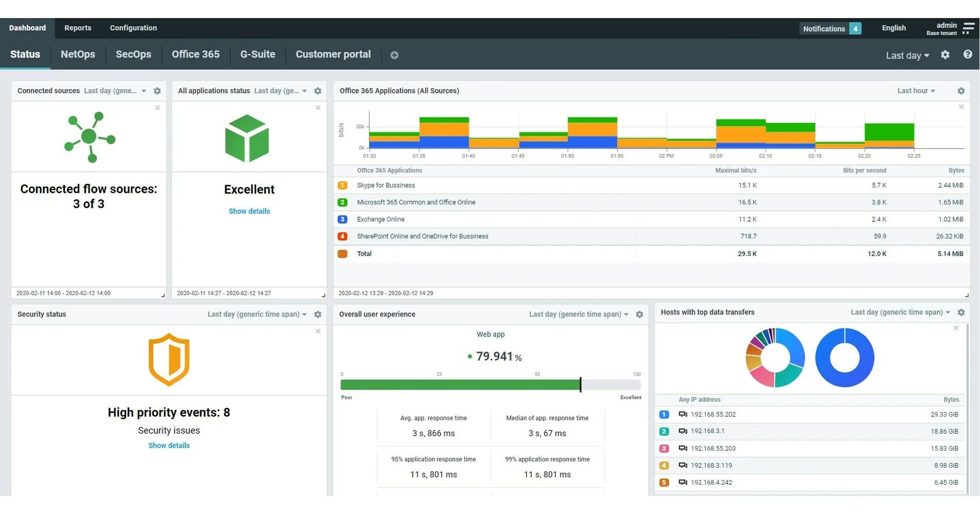Open the Configuration menu
Screen dimensions: 980x514
[133, 28]
